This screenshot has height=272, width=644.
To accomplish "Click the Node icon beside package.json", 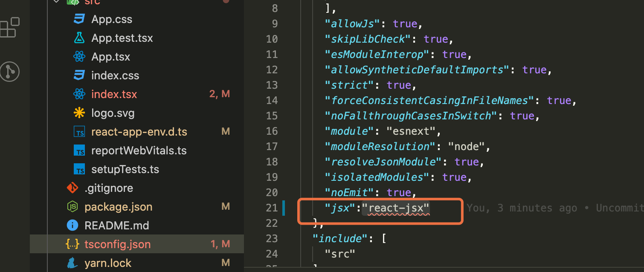I will [x=73, y=207].
